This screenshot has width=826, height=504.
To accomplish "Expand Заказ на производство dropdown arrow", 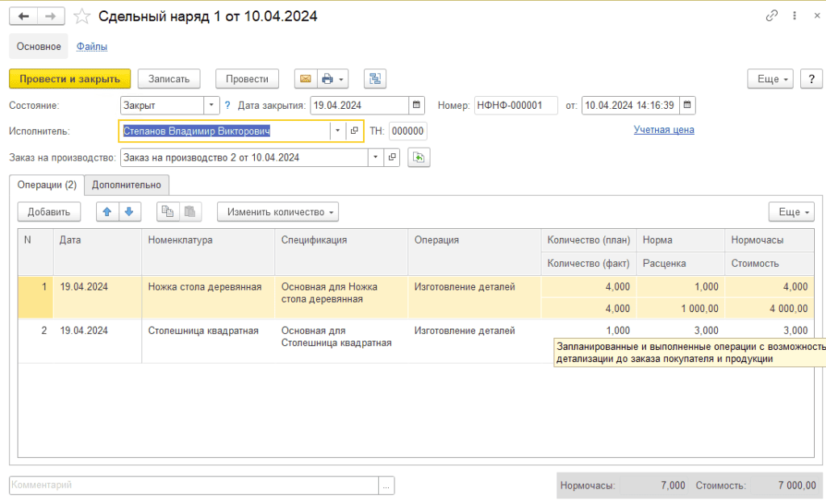I will [376, 157].
